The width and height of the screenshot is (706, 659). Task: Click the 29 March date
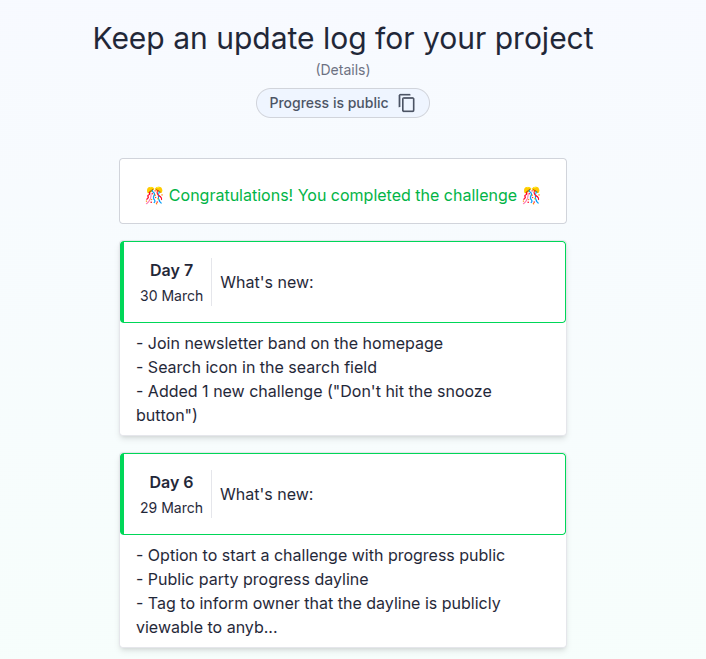(x=171, y=508)
